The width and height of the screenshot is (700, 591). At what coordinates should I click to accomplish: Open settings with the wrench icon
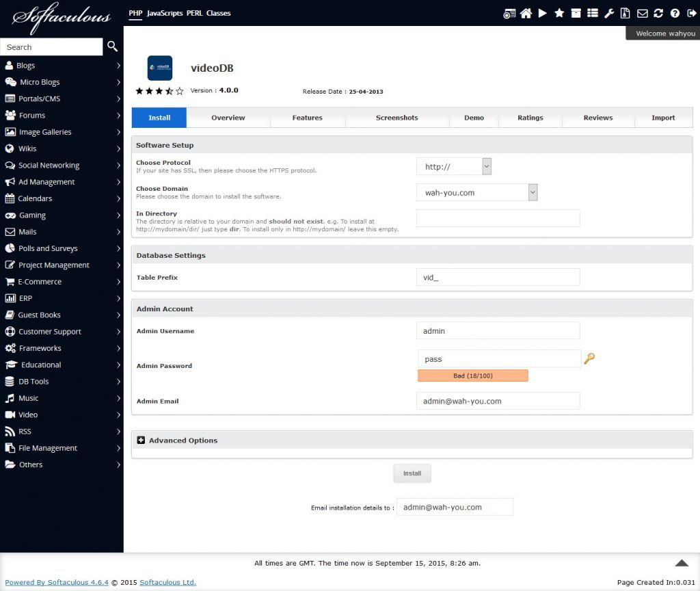coord(609,13)
